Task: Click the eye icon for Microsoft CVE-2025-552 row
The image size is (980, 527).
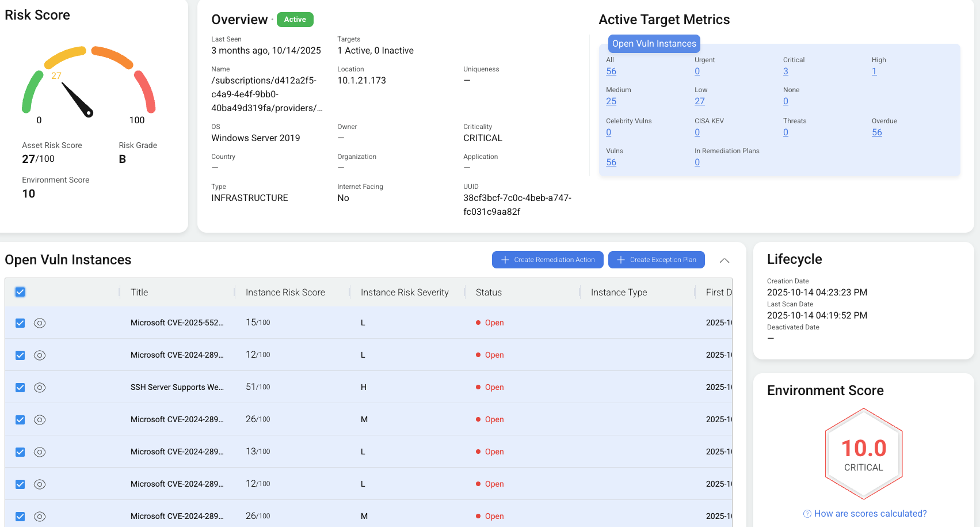Action: click(40, 323)
